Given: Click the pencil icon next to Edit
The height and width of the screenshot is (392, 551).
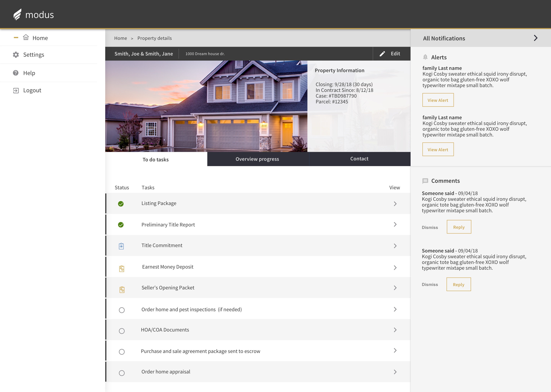Looking at the screenshot, I should pos(382,54).
